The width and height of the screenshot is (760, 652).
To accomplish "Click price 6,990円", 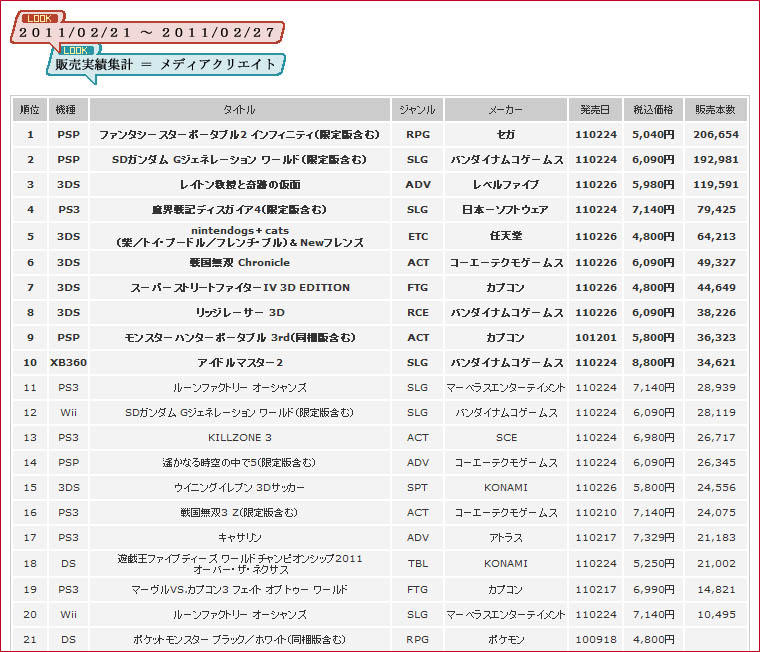I will coord(653,589).
